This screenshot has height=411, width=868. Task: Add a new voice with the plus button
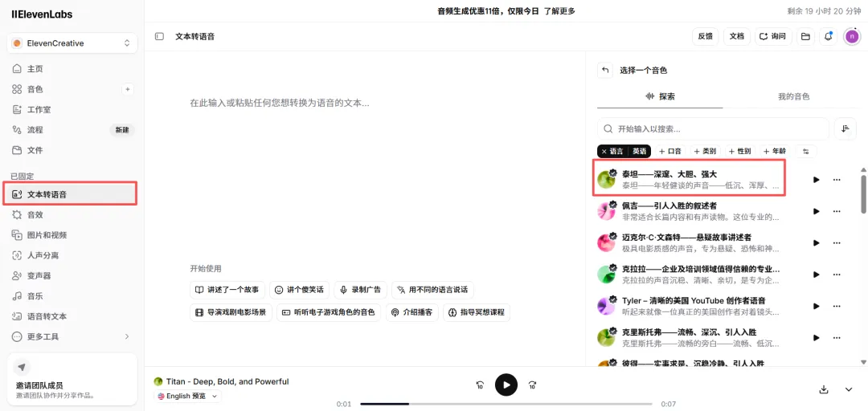point(128,89)
